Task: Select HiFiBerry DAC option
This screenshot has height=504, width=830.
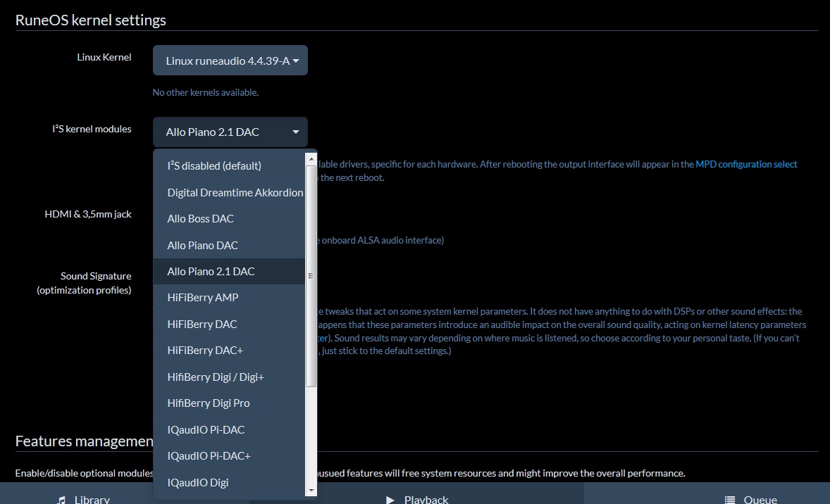Action: pyautogui.click(x=202, y=325)
